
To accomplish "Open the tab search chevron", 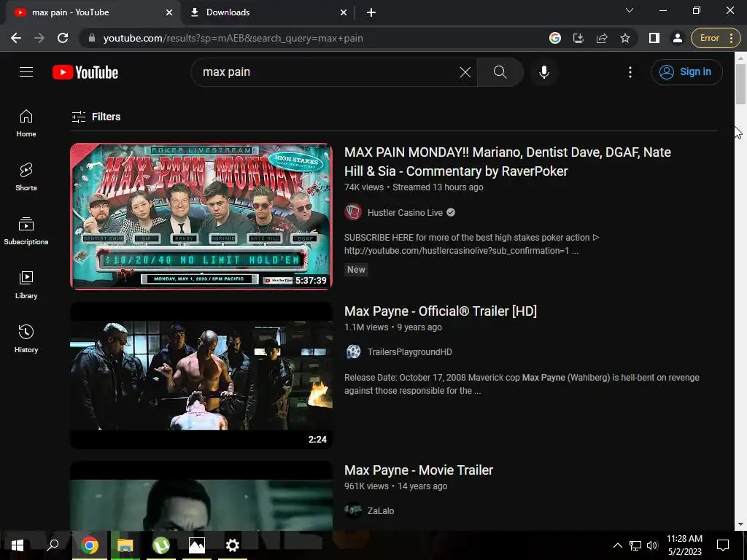I will [x=630, y=10].
